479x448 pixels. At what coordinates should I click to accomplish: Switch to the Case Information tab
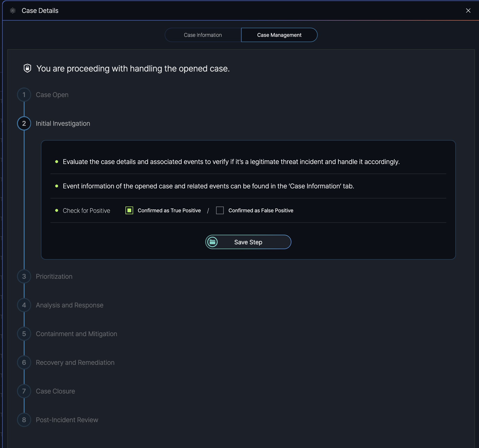tap(203, 35)
